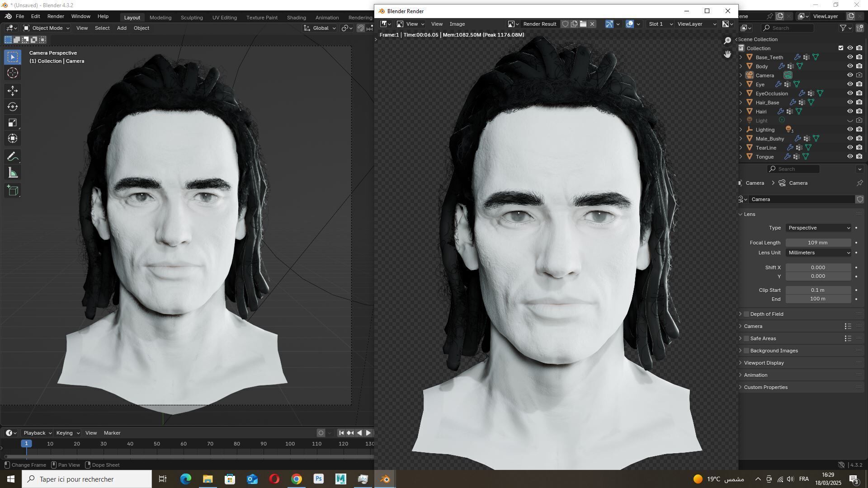This screenshot has width=868, height=488.
Task: Expand Custom Properties panel
Action: click(765, 387)
